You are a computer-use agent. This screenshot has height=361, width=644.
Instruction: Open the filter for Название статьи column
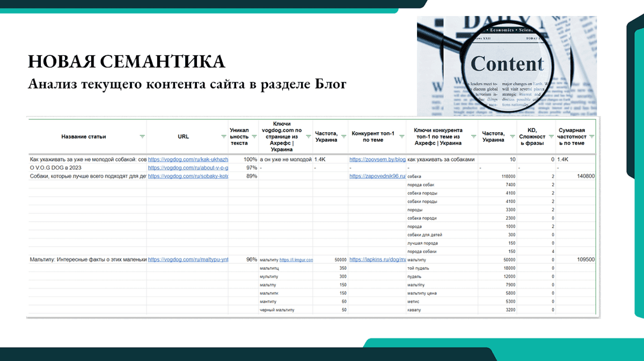pyautogui.click(x=142, y=136)
